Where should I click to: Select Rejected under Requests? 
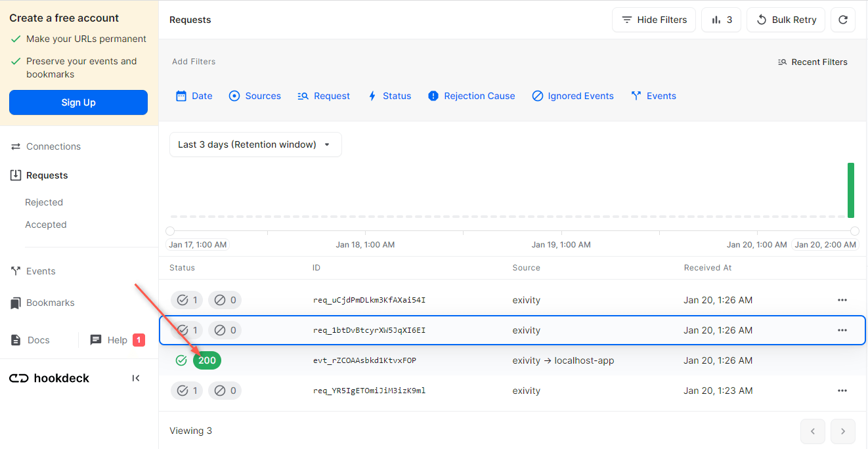click(x=43, y=202)
